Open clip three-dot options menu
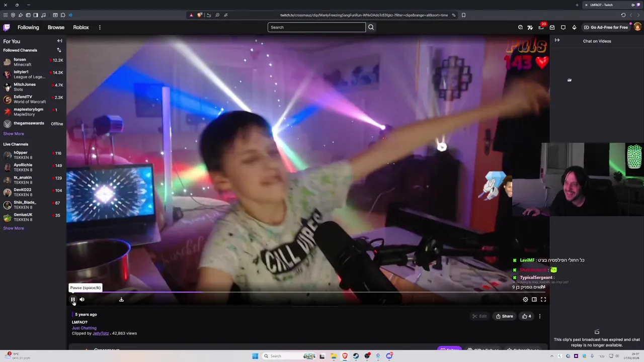The image size is (644, 362). pos(540,316)
